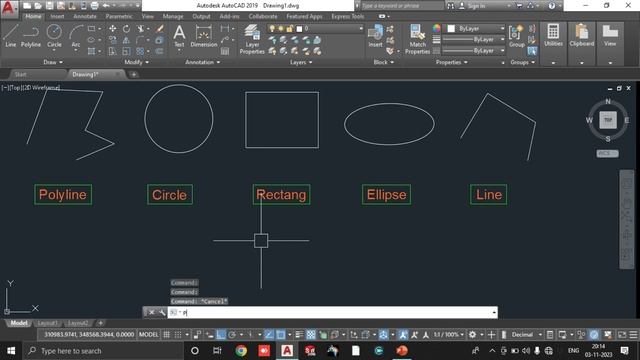
Task: Expand the Block panel
Action: click(x=383, y=62)
